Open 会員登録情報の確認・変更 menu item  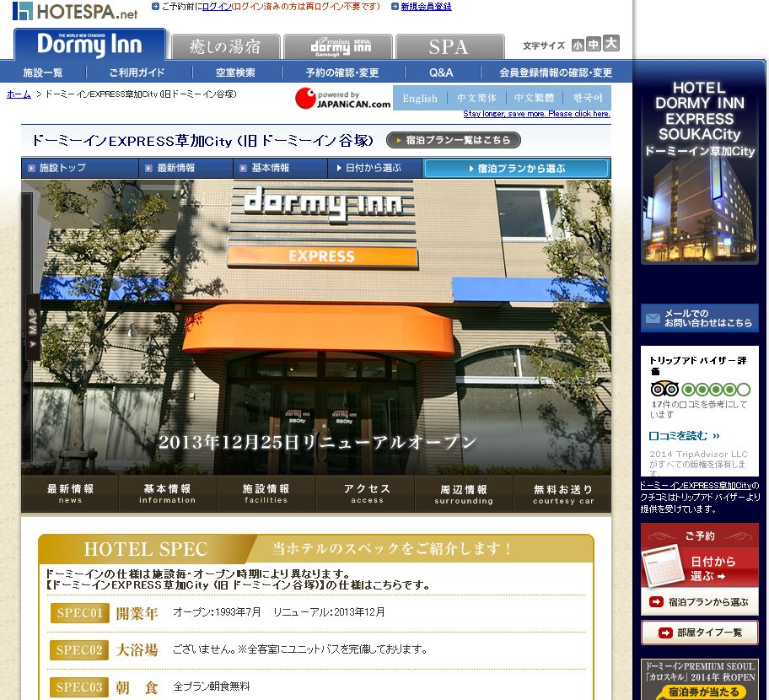coord(556,73)
